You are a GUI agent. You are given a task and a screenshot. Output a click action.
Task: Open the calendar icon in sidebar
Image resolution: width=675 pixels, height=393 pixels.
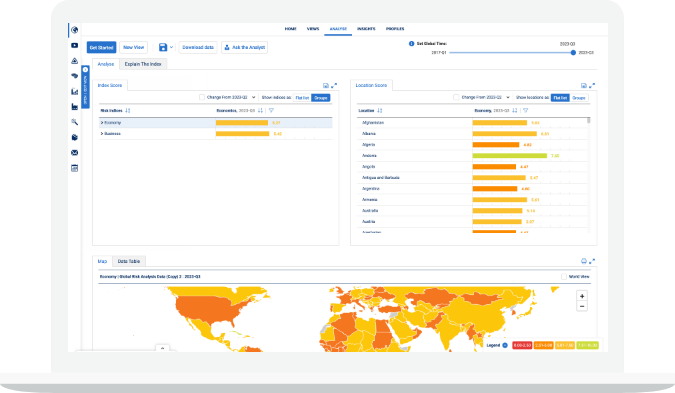click(74, 168)
